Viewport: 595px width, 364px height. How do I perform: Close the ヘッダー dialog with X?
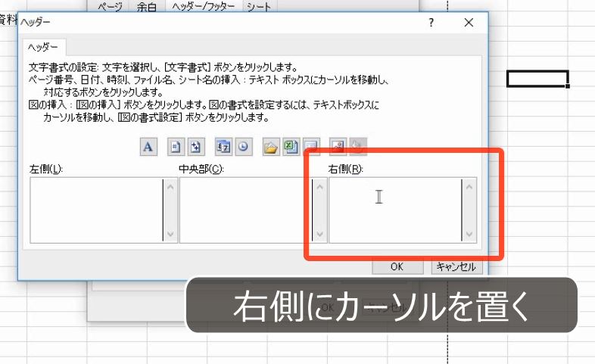(469, 23)
